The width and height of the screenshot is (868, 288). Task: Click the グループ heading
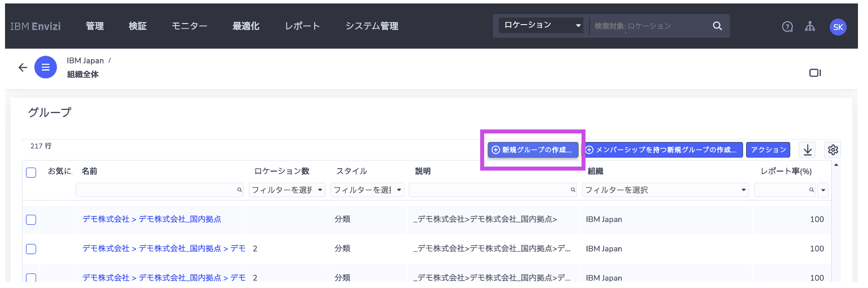pos(50,112)
